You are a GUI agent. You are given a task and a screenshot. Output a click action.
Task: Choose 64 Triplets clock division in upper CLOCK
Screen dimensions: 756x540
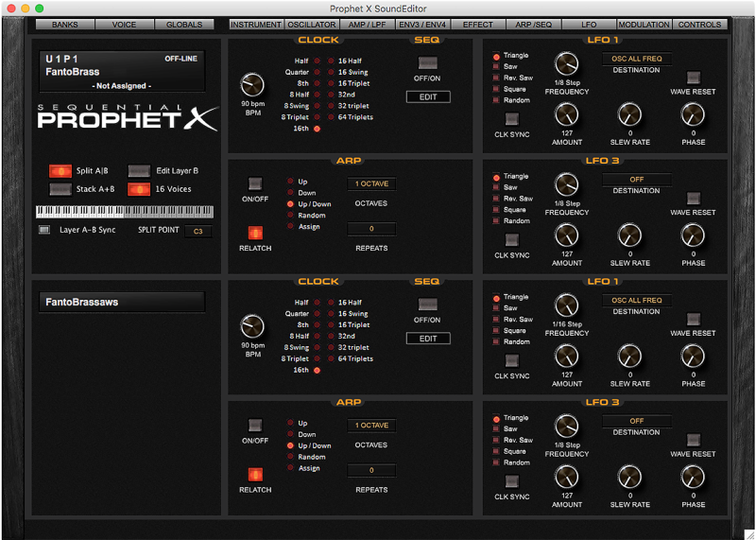[x=330, y=118]
